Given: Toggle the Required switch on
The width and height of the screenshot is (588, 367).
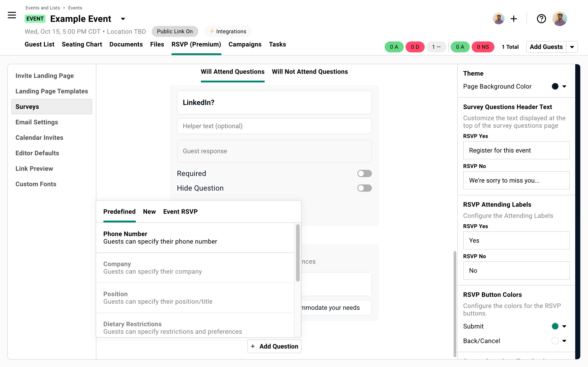Looking at the screenshot, I should click(364, 174).
